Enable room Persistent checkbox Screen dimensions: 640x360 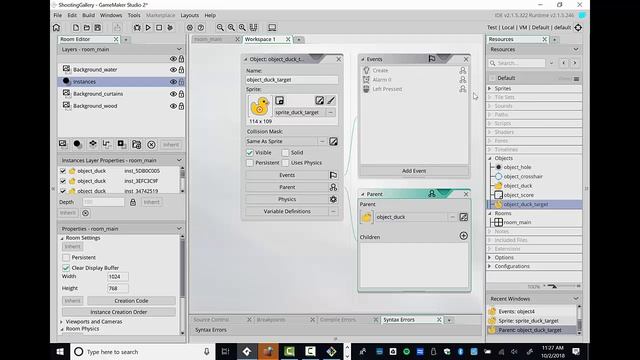click(66, 258)
